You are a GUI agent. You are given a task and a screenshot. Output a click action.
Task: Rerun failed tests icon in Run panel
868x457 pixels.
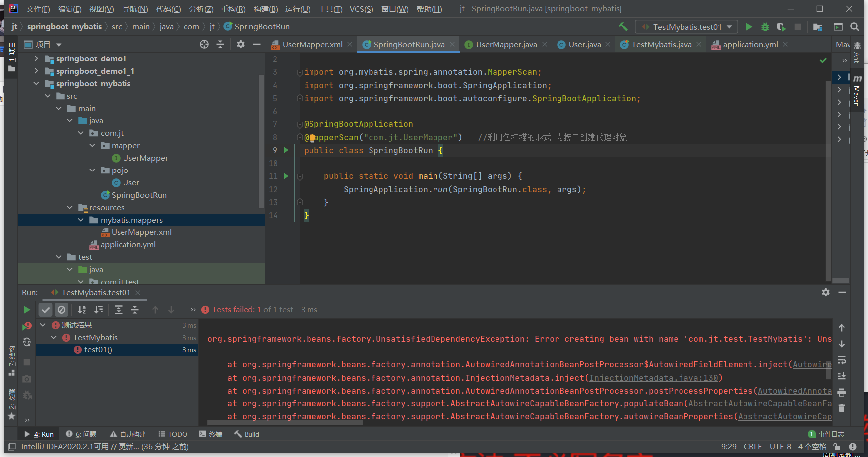[x=27, y=326]
